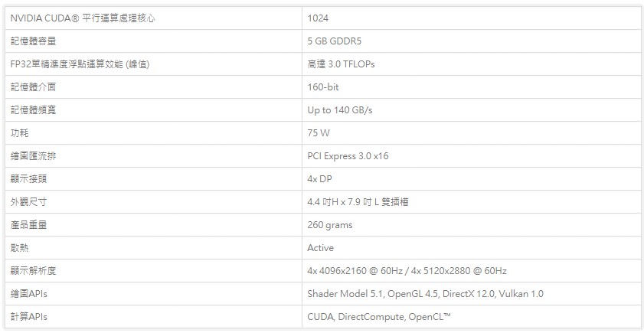The width and height of the screenshot is (644, 333).
Task: Select the Active cooling value
Action: [320, 248]
